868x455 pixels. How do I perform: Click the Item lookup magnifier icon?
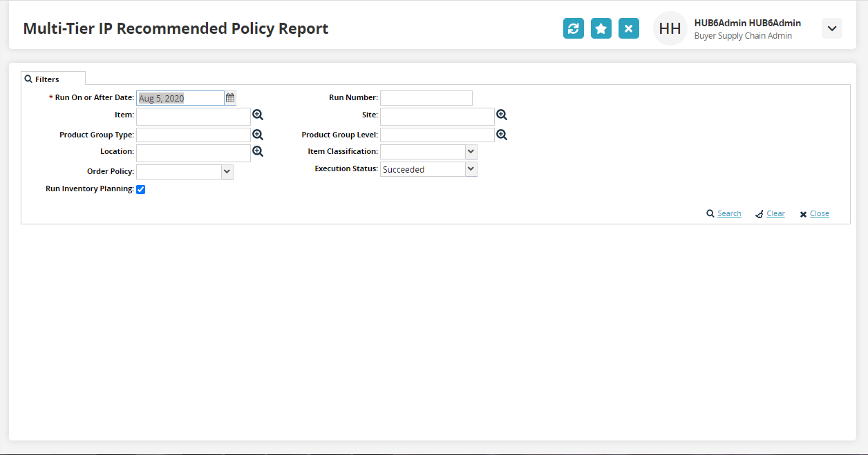pyautogui.click(x=258, y=115)
